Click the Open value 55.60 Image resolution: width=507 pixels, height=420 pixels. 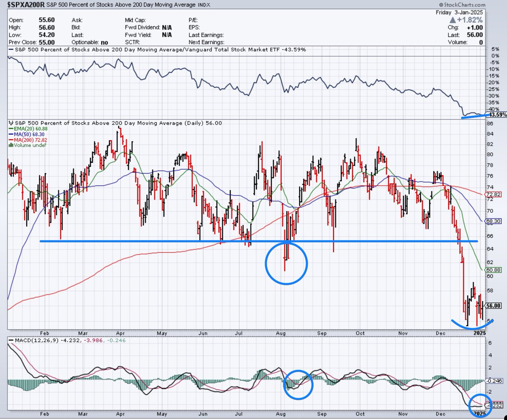click(46, 20)
